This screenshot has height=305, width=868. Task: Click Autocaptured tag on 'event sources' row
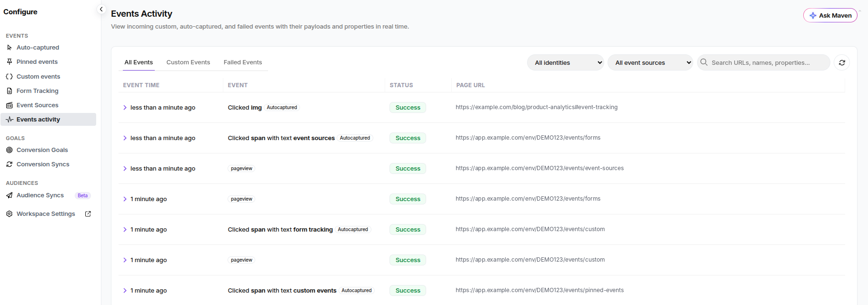tap(355, 138)
